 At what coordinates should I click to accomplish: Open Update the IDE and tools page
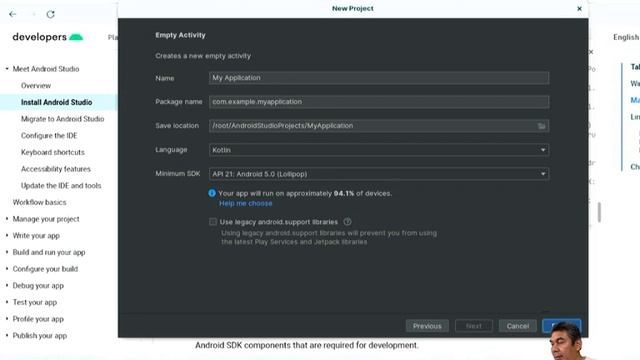click(61, 186)
